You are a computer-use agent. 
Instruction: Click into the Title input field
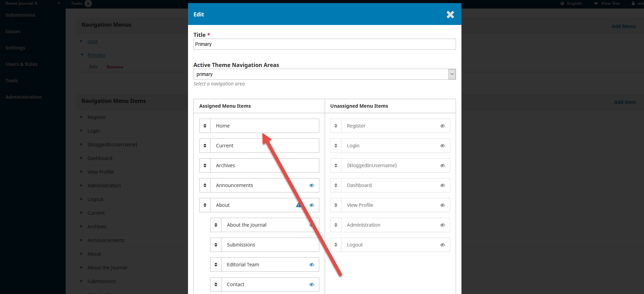[x=324, y=44]
